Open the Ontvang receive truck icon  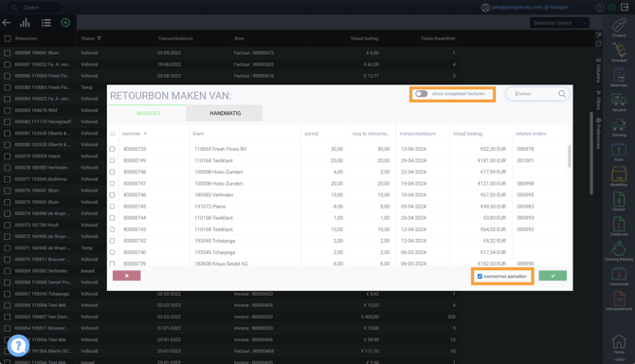(618, 125)
